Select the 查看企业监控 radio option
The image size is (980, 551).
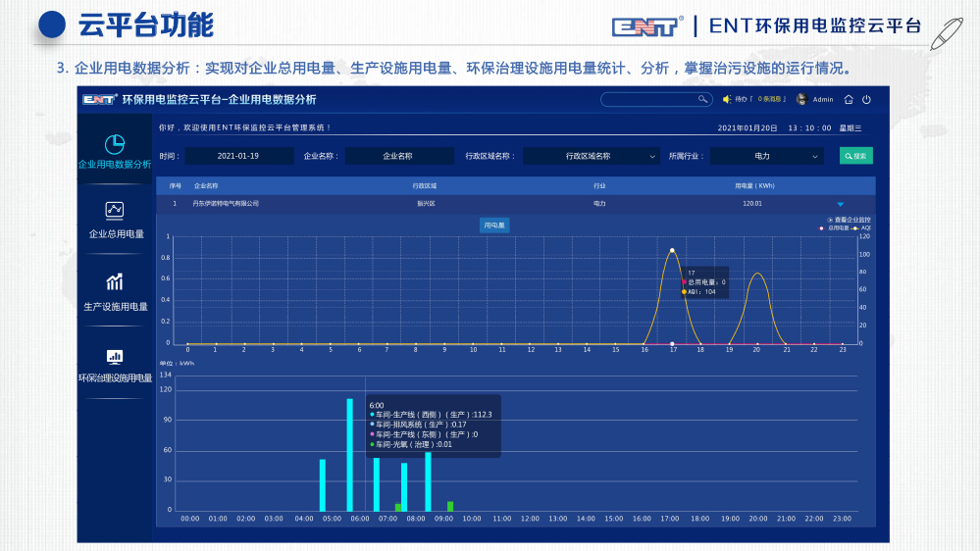pos(831,220)
